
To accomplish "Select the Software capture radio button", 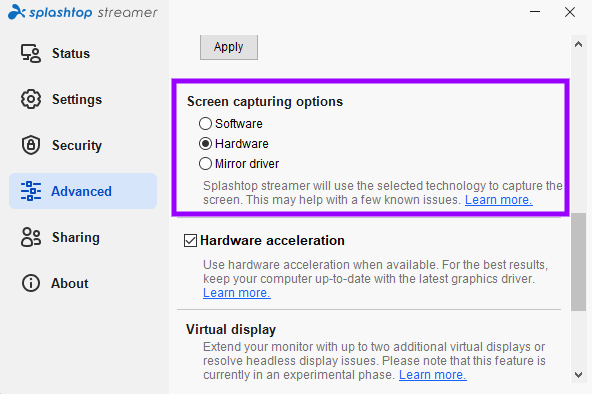I will 205,123.
